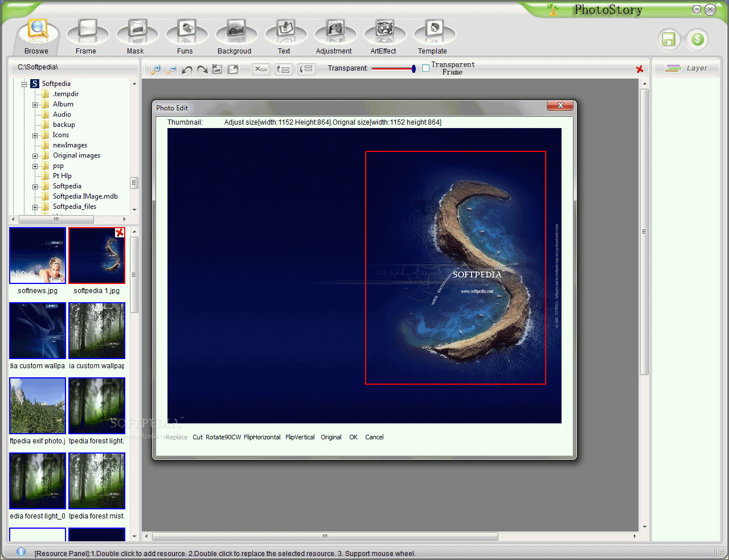Click Cut in Photo Edit dialog
The height and width of the screenshot is (560, 729).
[x=198, y=437]
